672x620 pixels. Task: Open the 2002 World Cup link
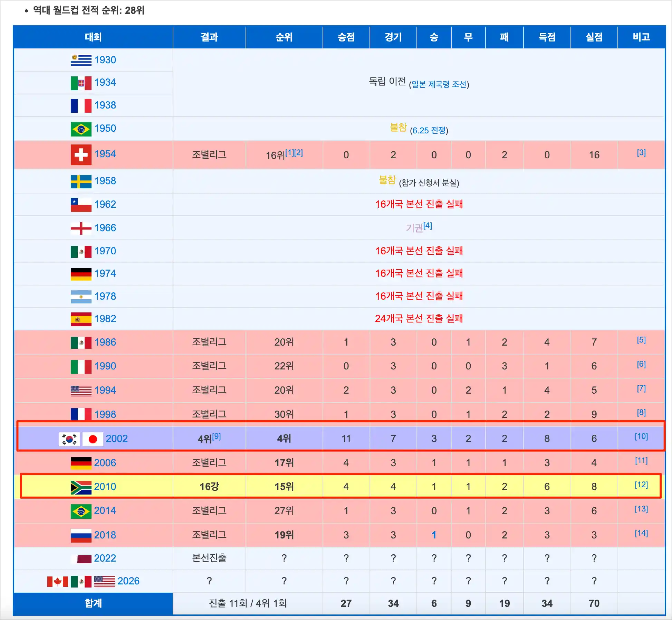point(117,439)
